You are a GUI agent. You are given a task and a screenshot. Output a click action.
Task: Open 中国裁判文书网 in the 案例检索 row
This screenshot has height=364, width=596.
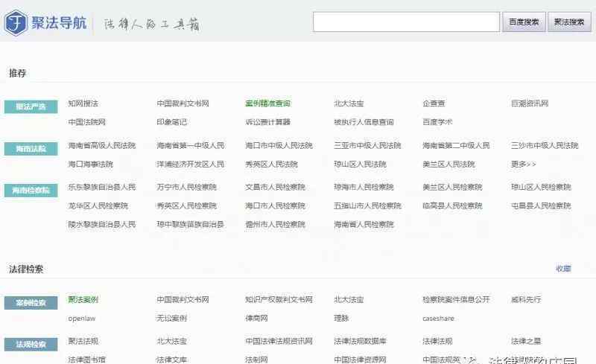(x=183, y=299)
